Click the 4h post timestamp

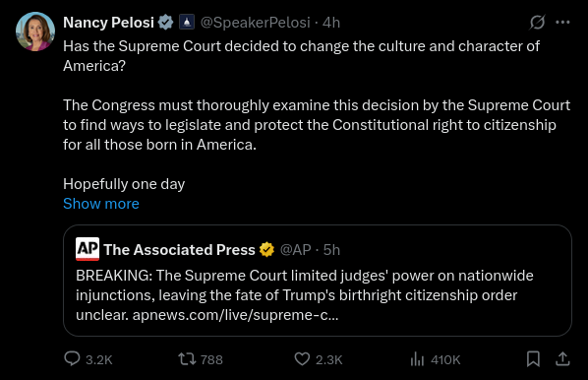pyautogui.click(x=331, y=23)
